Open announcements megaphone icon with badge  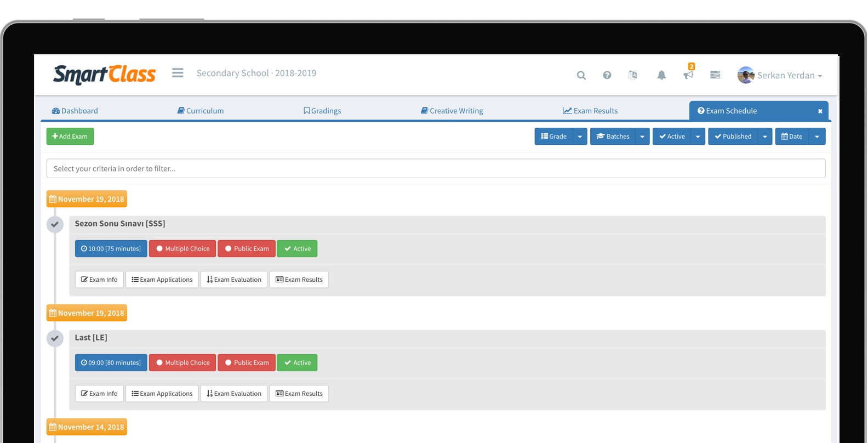(x=688, y=75)
